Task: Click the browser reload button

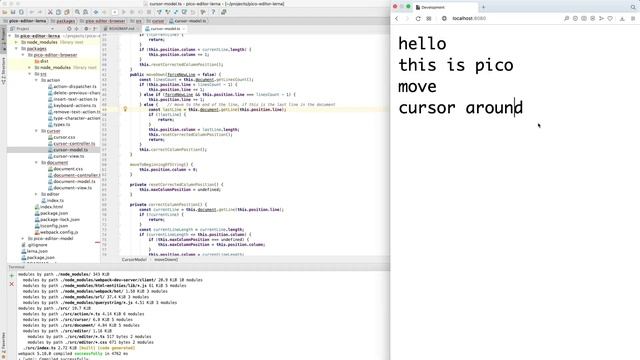Action: pos(418,18)
